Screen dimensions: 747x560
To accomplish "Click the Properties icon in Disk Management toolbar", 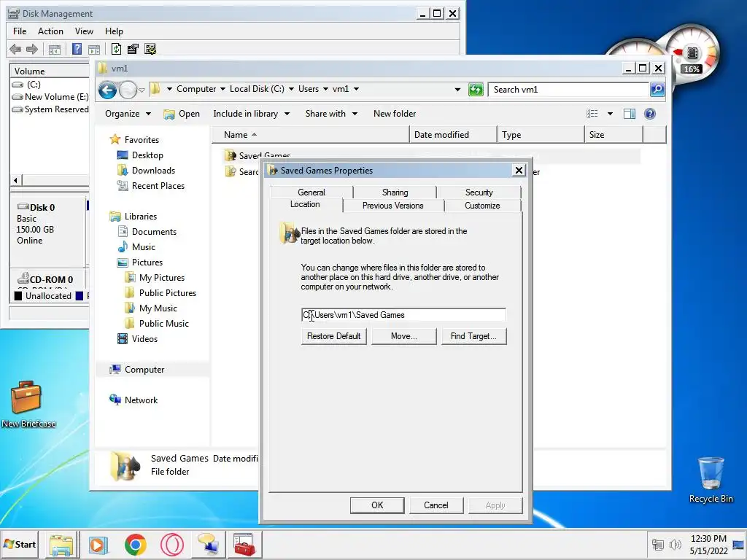I will tap(133, 49).
